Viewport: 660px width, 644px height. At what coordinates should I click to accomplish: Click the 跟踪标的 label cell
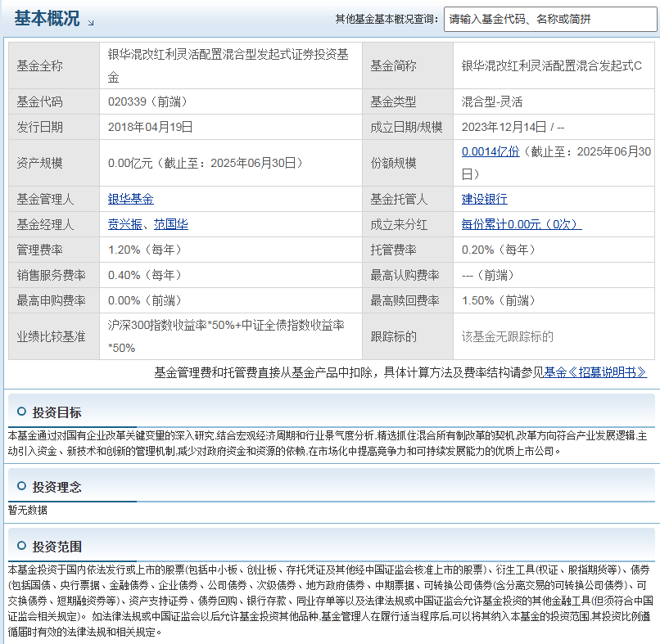tap(408, 336)
